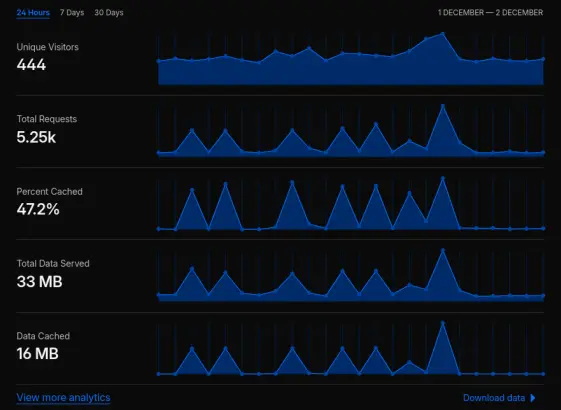
Task: Click the tallest peak point in Total Data Served chart
Action: coord(443,250)
